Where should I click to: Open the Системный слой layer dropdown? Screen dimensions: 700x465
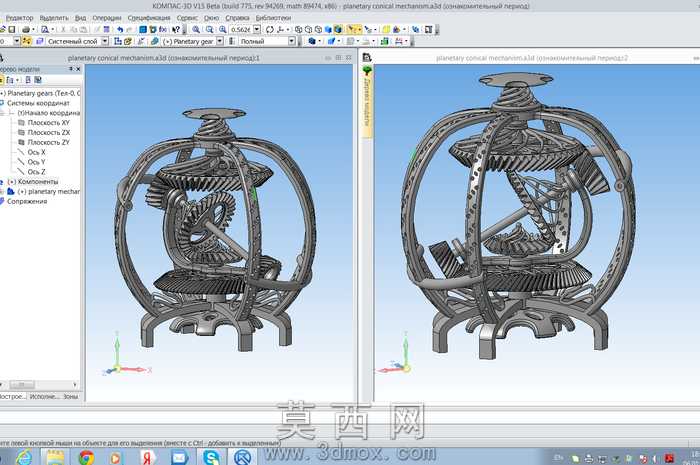pos(104,41)
